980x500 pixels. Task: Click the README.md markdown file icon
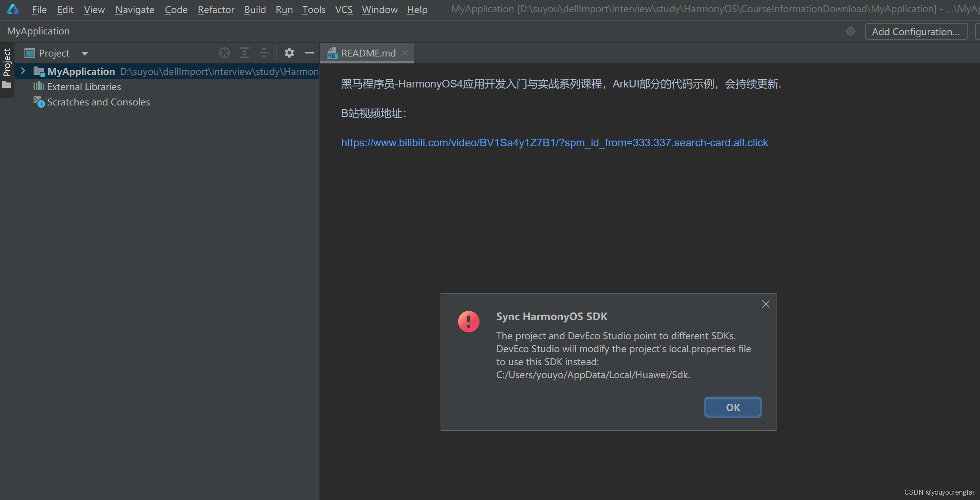(332, 53)
